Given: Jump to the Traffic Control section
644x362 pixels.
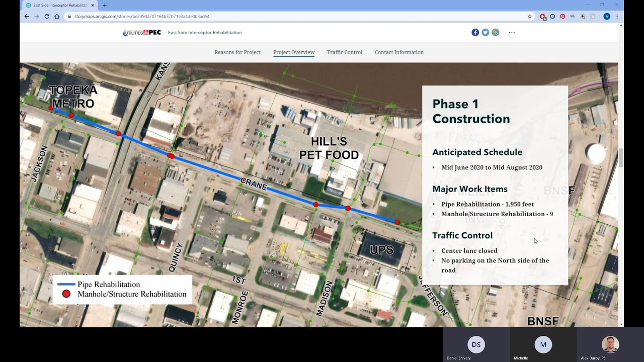Looking at the screenshot, I should (345, 52).
